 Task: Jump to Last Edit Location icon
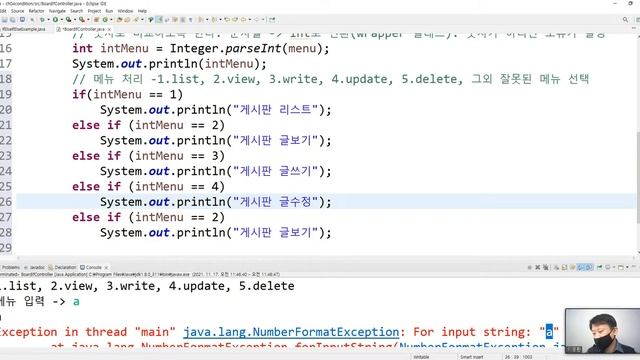227,20
